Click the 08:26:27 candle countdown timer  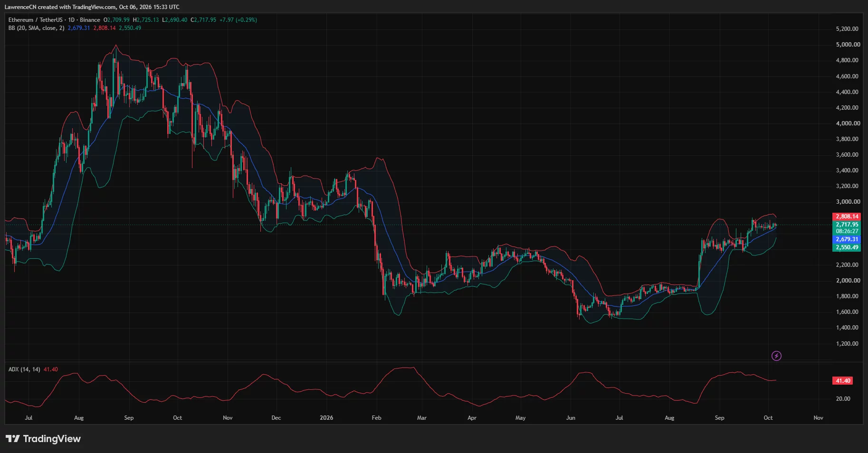click(x=847, y=231)
